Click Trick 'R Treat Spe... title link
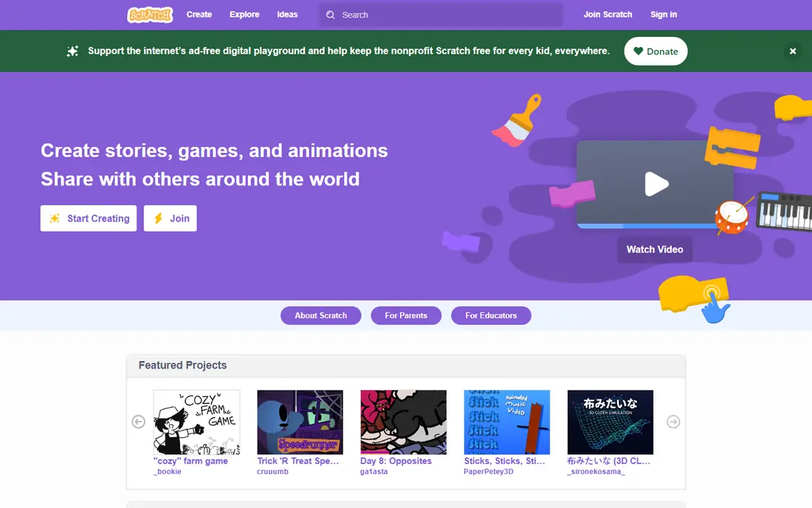Screen dimensions: 812x508 (297, 461)
